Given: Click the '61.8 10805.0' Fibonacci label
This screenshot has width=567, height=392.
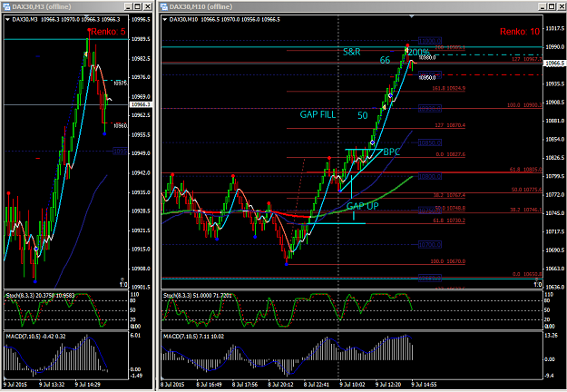Looking at the screenshot, I should tap(525, 170).
